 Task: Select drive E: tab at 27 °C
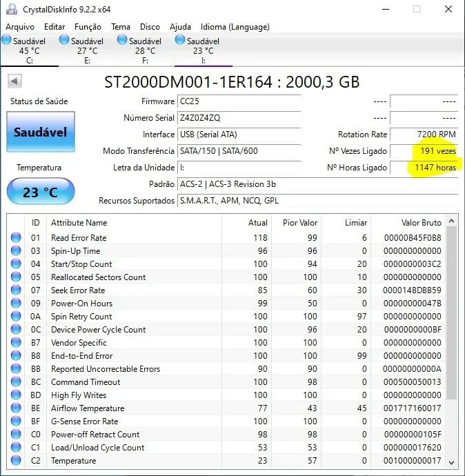tap(88, 50)
